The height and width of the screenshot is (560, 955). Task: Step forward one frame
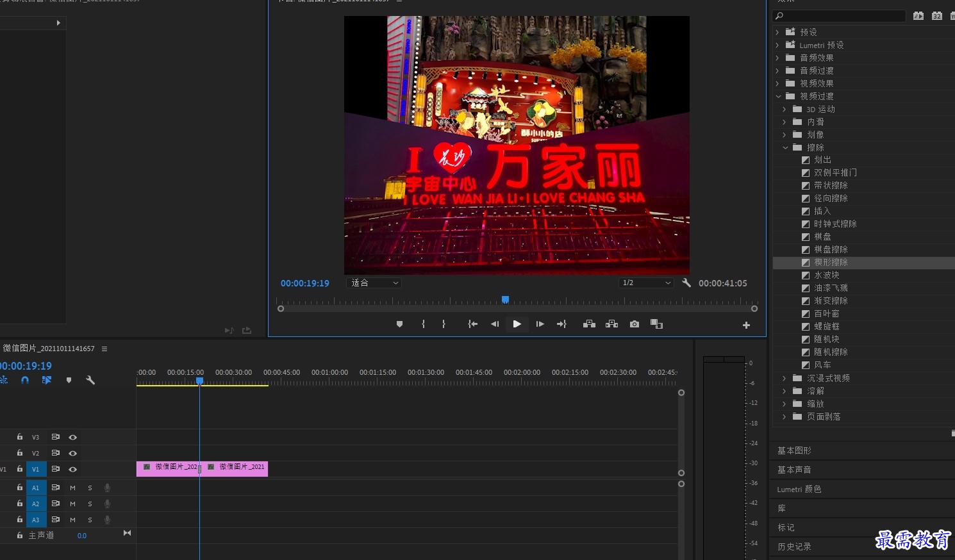pyautogui.click(x=540, y=324)
